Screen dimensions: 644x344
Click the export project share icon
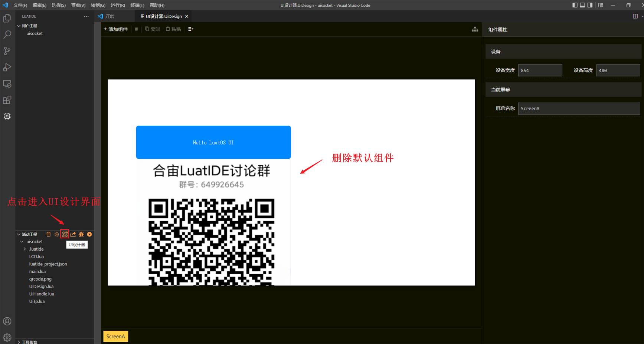coord(73,234)
